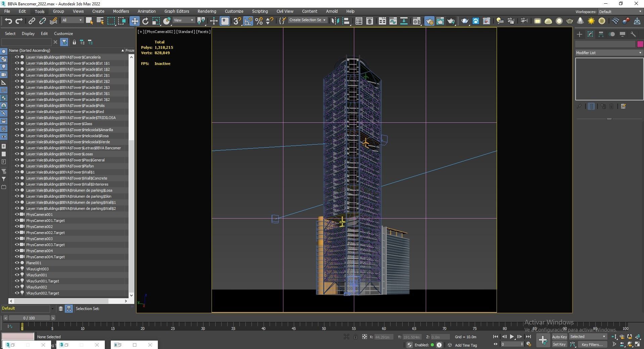Select the Select and Link tool
The height and width of the screenshot is (349, 644).
click(x=32, y=21)
